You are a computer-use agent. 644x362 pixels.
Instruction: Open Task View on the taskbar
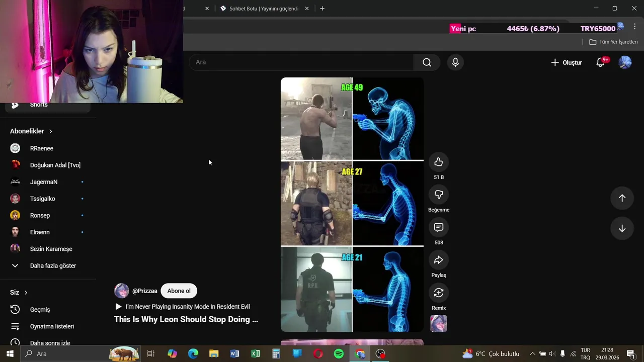pyautogui.click(x=150, y=354)
